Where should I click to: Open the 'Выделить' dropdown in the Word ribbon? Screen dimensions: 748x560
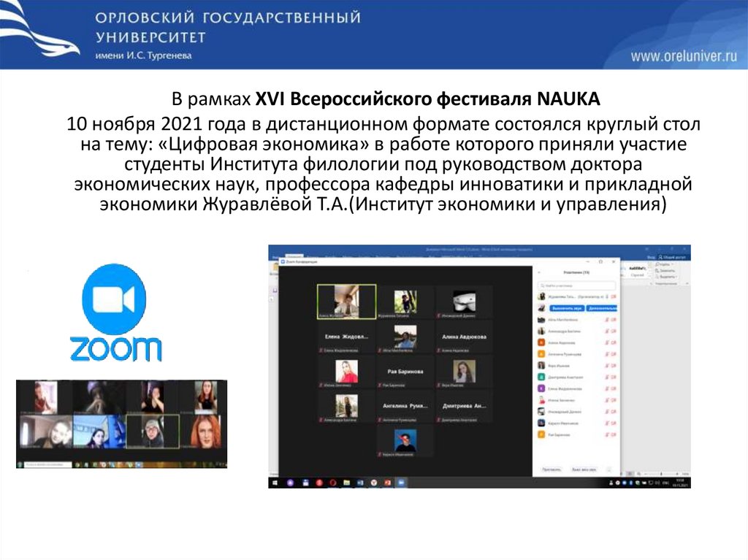coord(666,277)
